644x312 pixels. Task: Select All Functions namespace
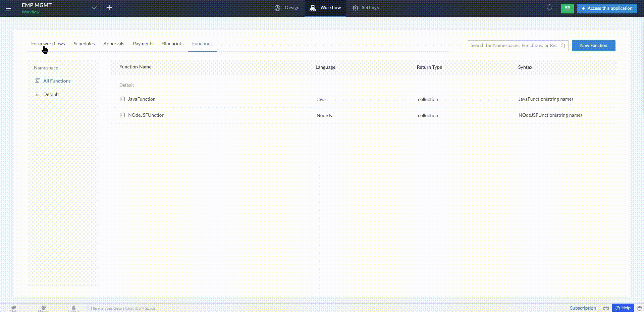pyautogui.click(x=57, y=81)
